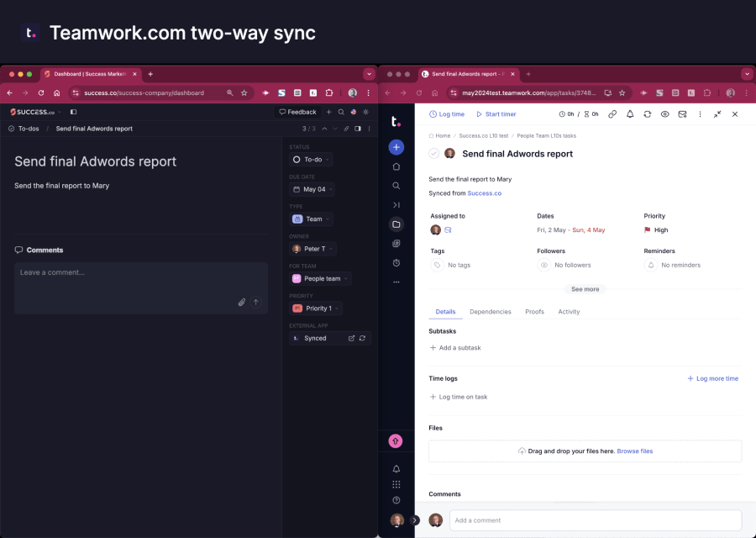
Task: Open the Type Team dropdown
Action: point(311,219)
